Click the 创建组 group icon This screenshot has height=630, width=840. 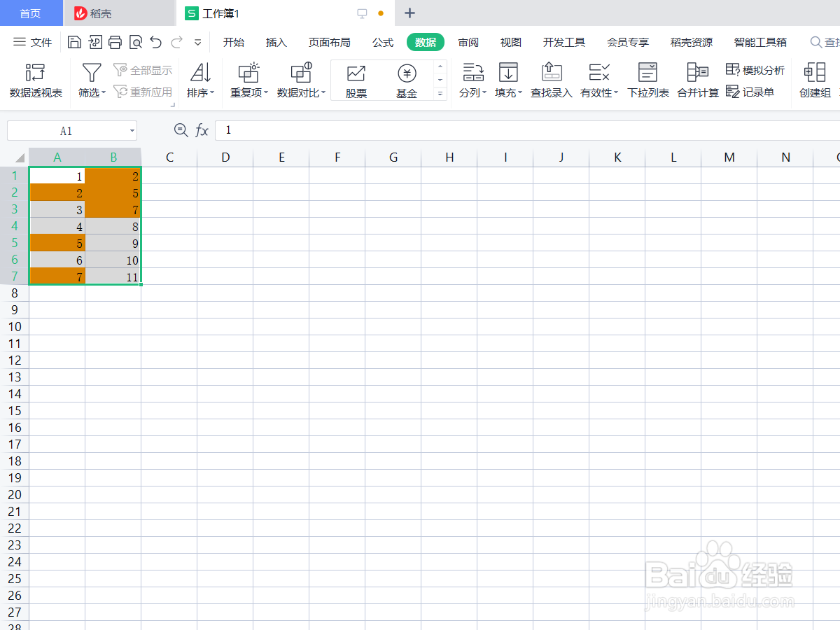815,72
